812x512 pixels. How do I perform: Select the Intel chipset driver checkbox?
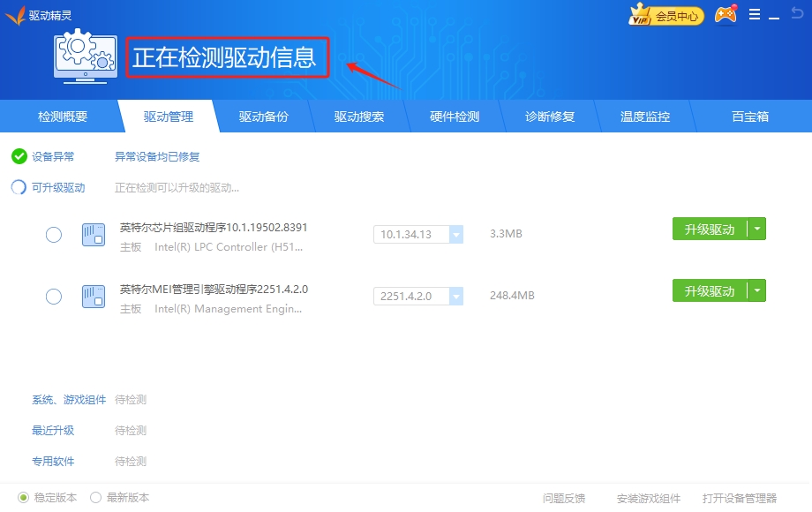click(53, 235)
